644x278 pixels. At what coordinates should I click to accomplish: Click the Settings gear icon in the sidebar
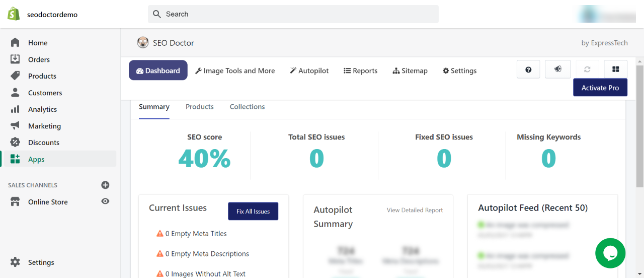(x=15, y=262)
